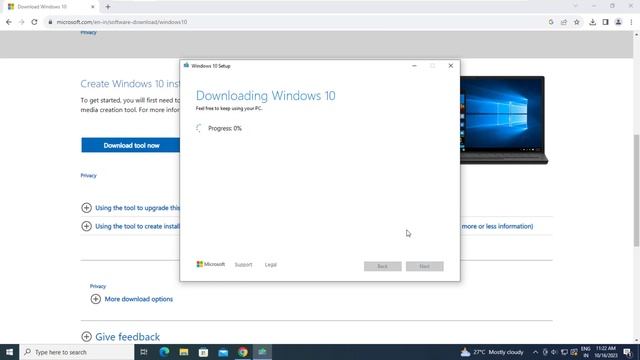Open Task View on taskbar
This screenshot has width=640, height=360.
click(x=144, y=352)
